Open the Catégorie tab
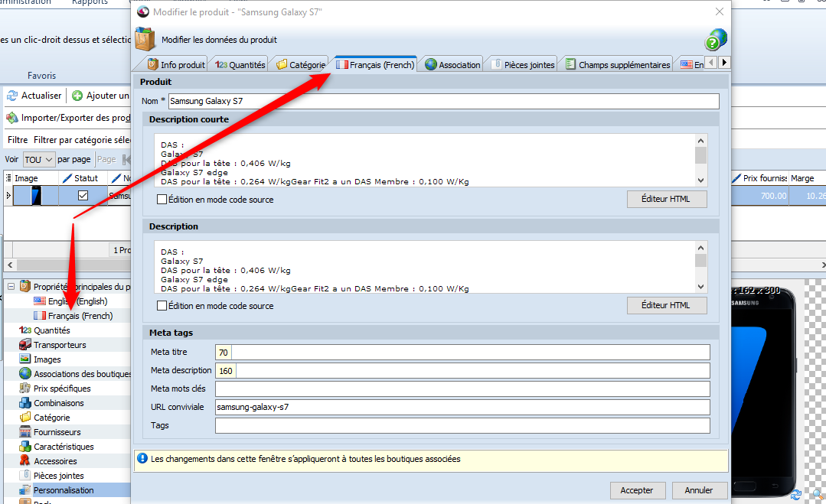 point(302,65)
